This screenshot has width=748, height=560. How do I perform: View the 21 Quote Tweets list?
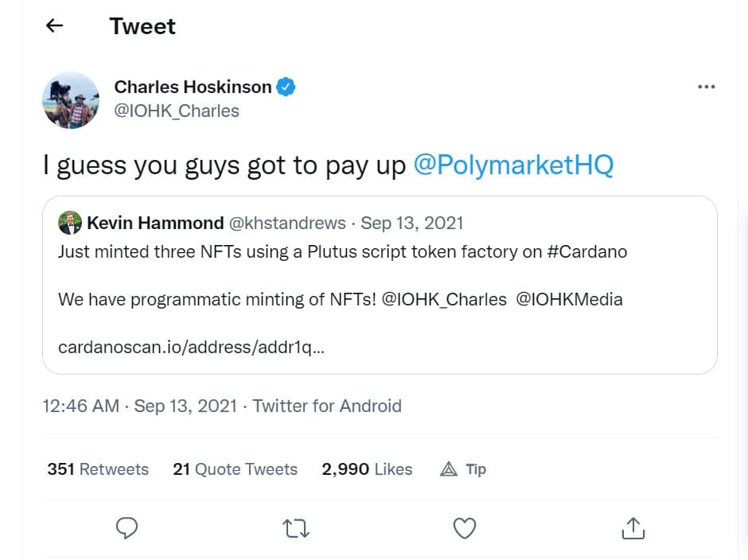235,469
